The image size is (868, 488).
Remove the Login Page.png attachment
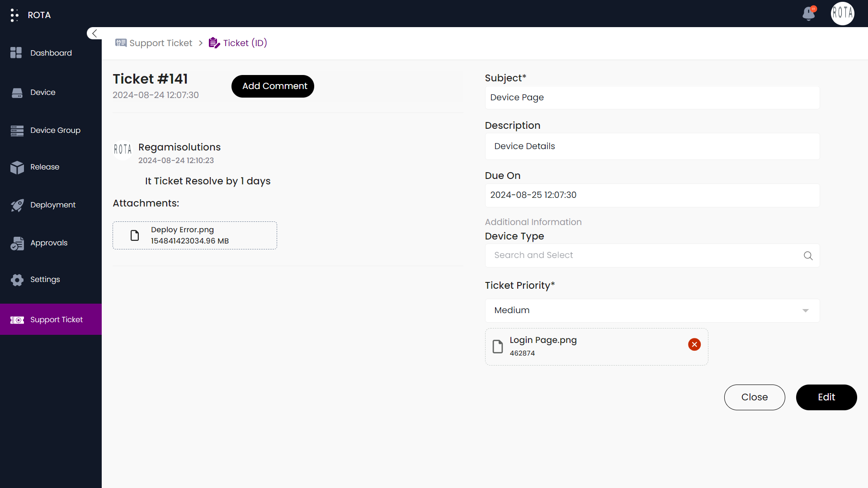click(x=694, y=345)
